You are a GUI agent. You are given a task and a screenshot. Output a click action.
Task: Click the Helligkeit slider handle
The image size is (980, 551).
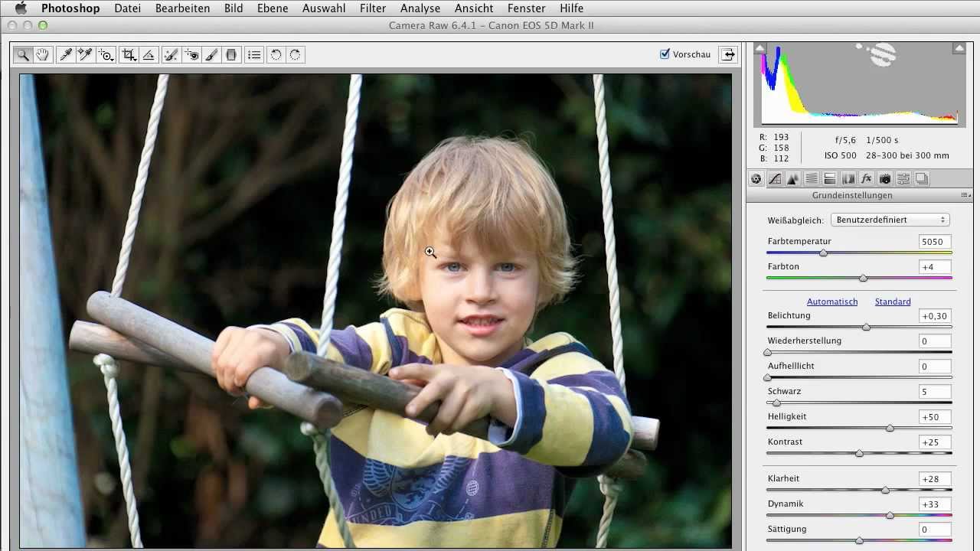(x=890, y=428)
